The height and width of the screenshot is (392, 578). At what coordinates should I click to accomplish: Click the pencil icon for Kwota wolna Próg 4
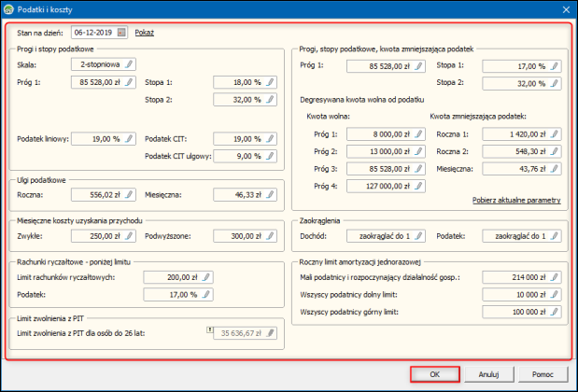pyautogui.click(x=418, y=186)
